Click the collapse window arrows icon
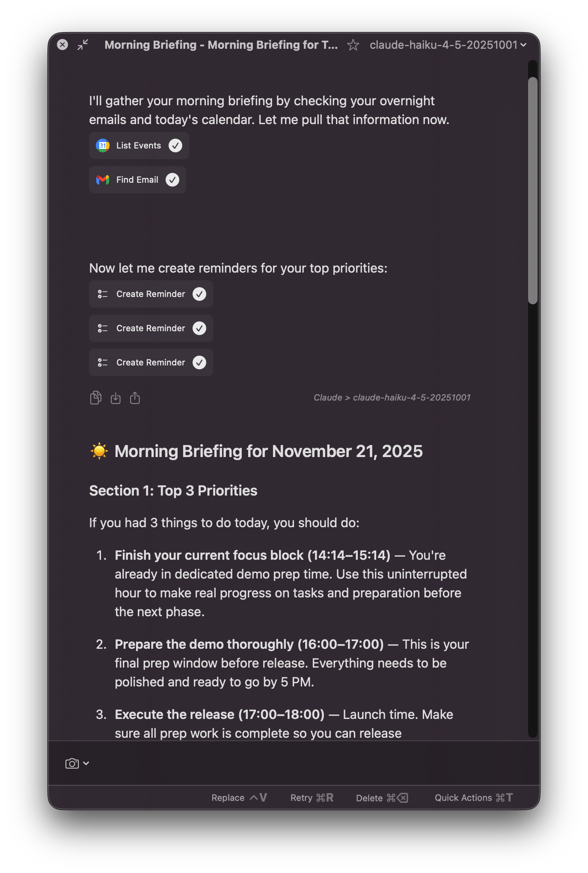This screenshot has width=588, height=873. pyautogui.click(x=83, y=45)
